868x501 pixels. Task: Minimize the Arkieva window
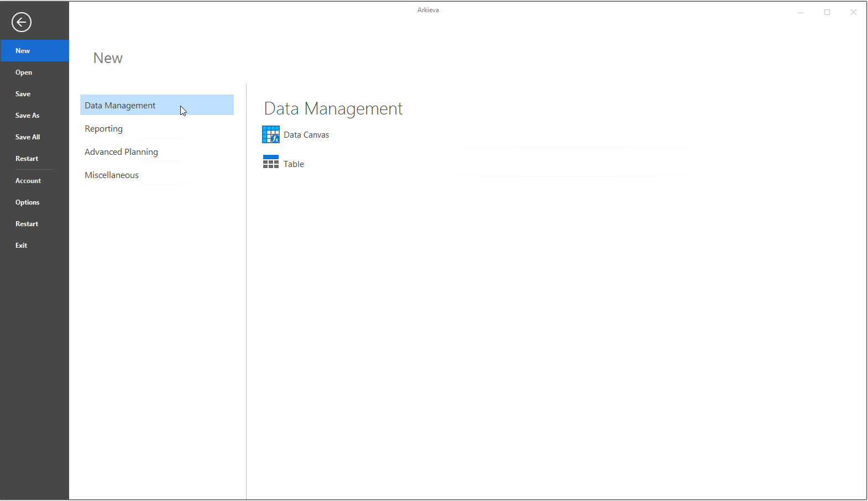[800, 12]
